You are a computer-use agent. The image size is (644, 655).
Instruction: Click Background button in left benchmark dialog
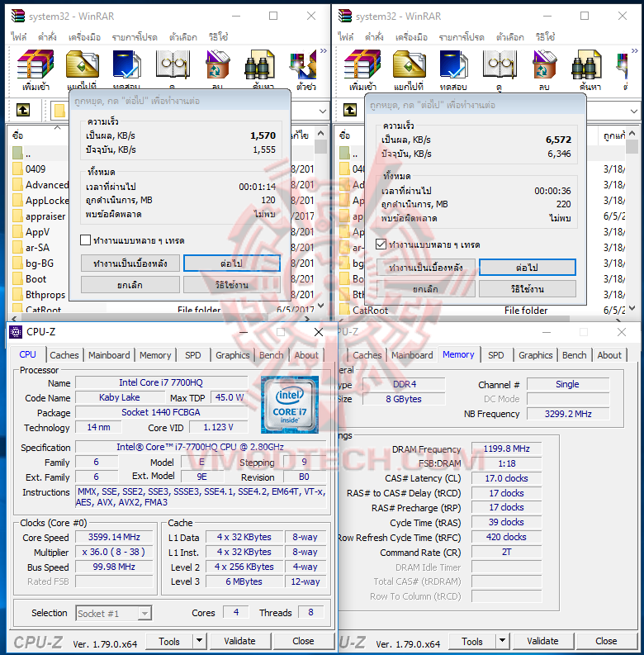[x=130, y=263]
